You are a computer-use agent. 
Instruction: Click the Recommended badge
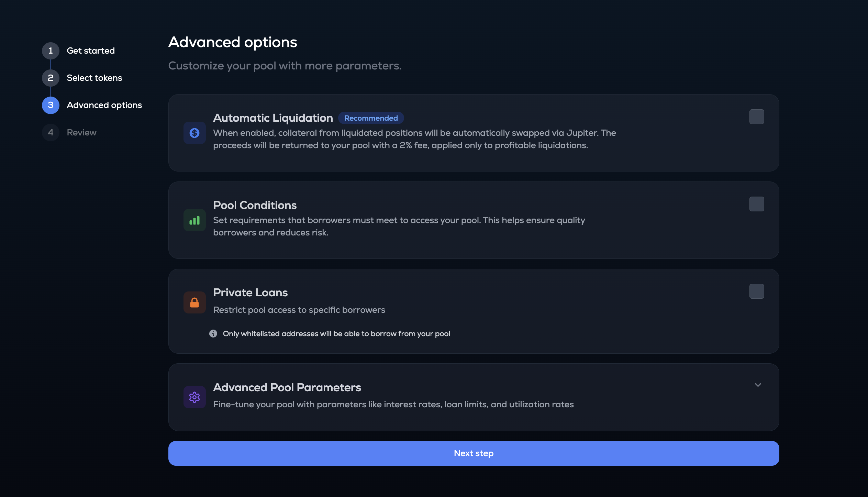(371, 118)
